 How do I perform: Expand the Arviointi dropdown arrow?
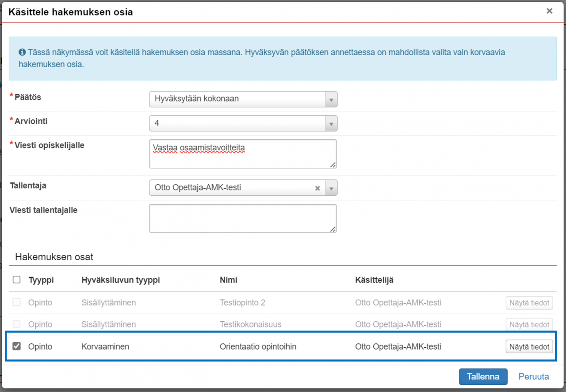(331, 123)
